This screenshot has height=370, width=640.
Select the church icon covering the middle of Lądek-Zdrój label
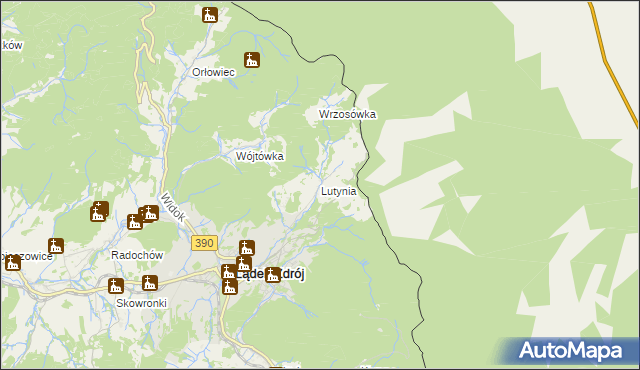273,275
